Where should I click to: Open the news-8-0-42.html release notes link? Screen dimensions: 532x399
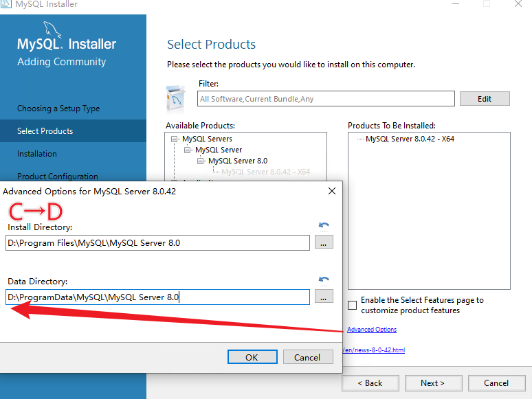[x=373, y=350]
